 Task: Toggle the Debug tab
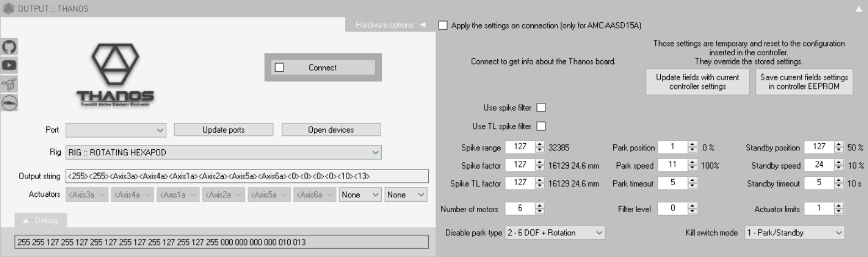tap(41, 220)
